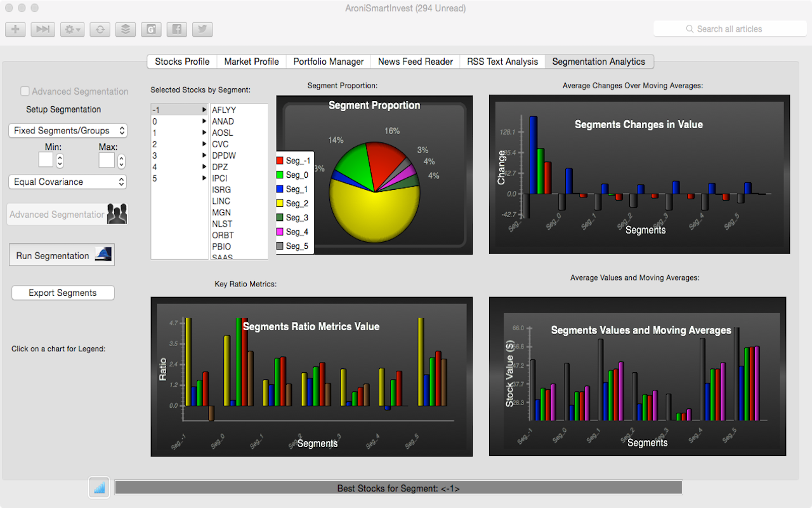812x508 pixels.
Task: Click the dark green Seg_3 legend swatch
Action: pos(280,218)
